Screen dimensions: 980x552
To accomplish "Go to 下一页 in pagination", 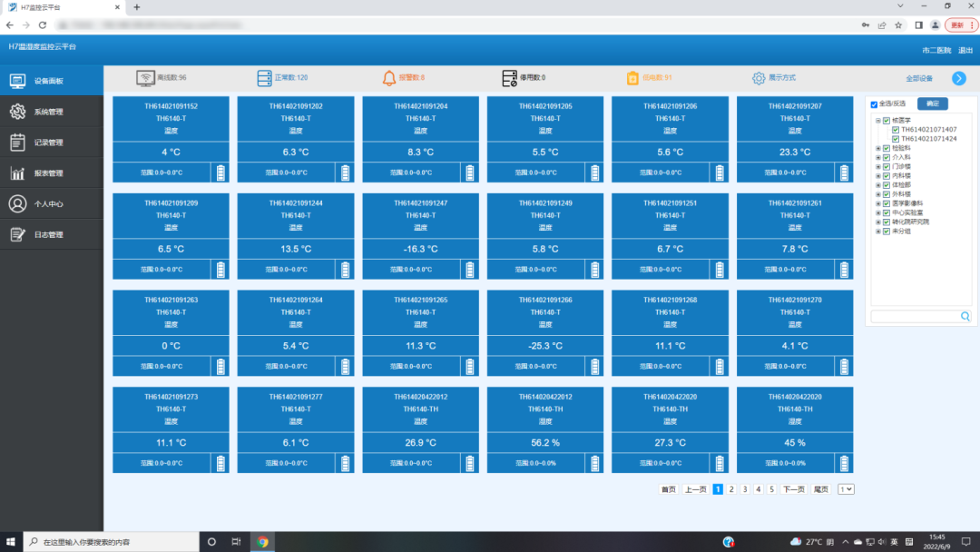I will click(x=793, y=489).
